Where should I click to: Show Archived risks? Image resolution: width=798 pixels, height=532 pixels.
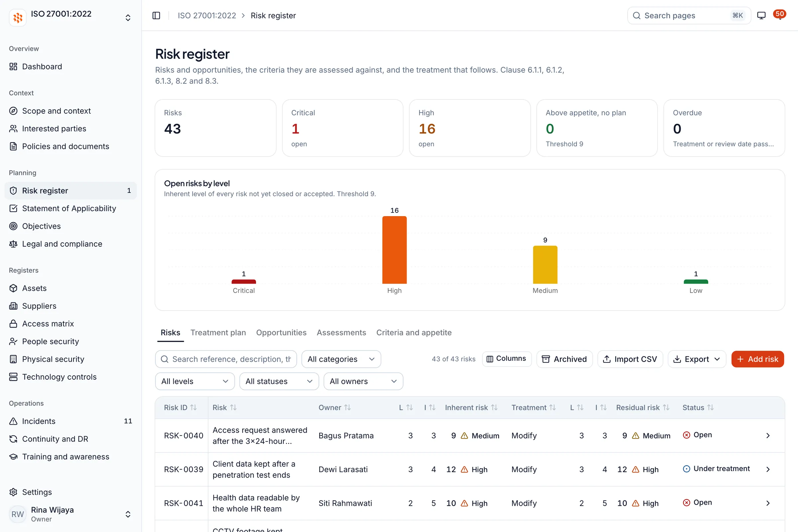pos(564,359)
